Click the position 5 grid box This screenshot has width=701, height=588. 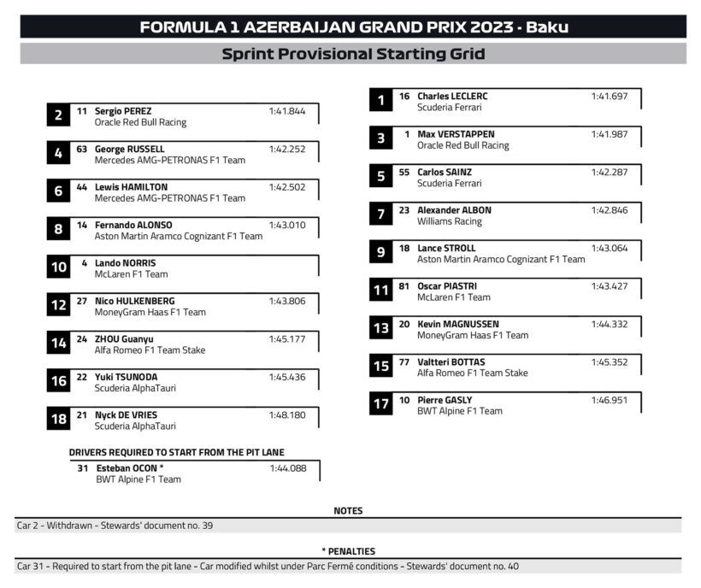[x=381, y=177]
